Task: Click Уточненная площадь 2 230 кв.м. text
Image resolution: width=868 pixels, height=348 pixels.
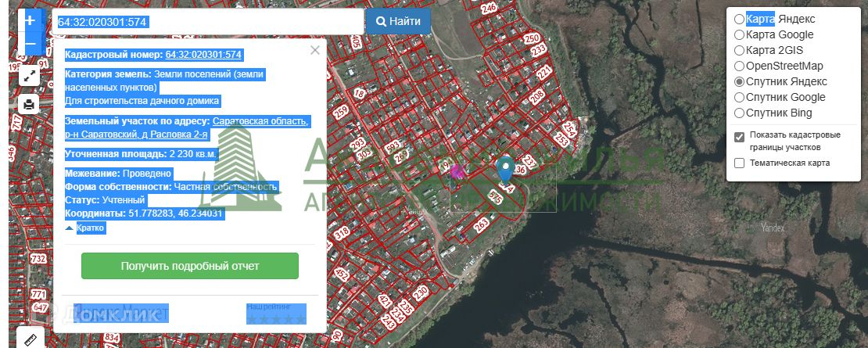Action: tap(142, 154)
